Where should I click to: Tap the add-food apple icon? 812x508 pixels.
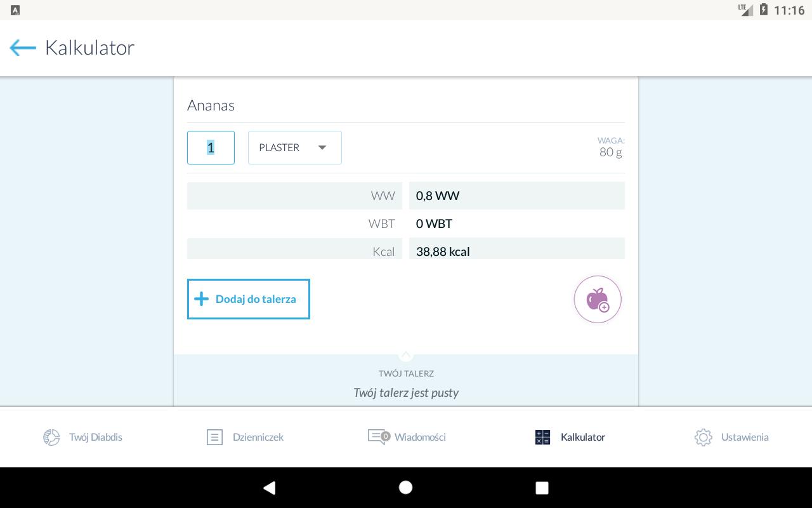(598, 299)
